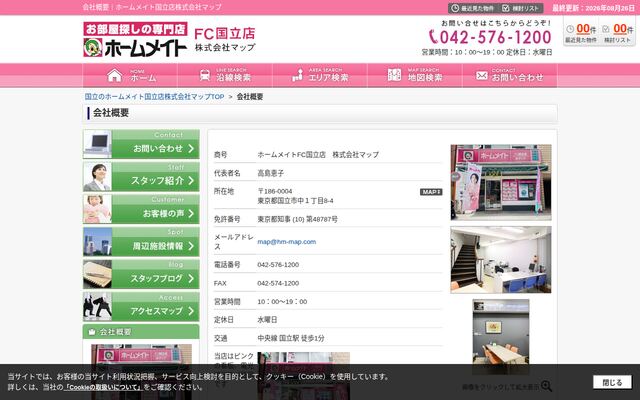The height and width of the screenshot is (400, 640).
Task: Open the 地図検索 navigation tab
Action: (415, 76)
